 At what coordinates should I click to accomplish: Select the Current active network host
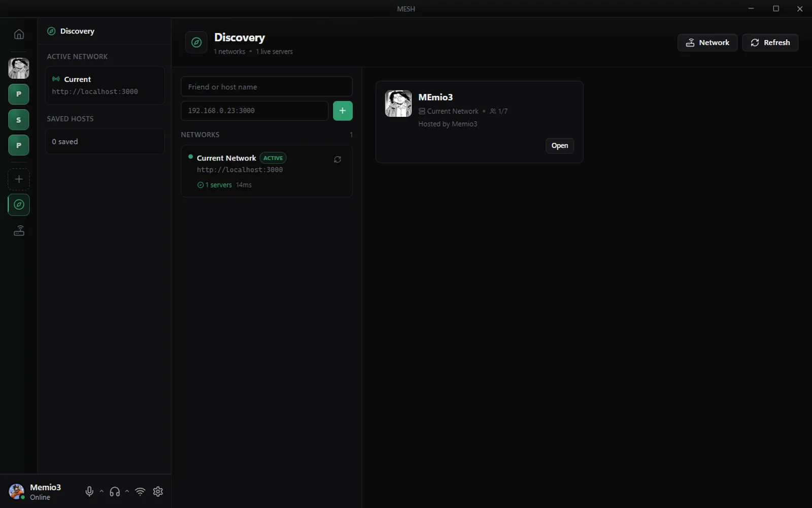[105, 85]
